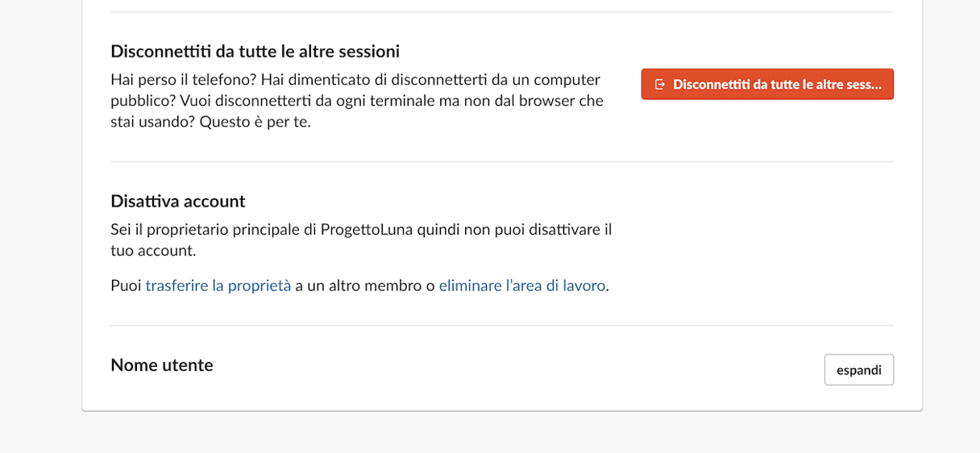Click the divider line above 'Disattiva account'
Viewport: 980px width, 453px height.
502,161
